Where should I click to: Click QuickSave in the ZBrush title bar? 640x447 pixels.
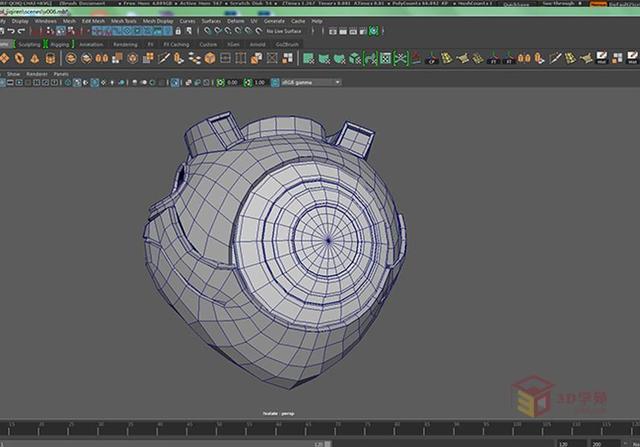[x=516, y=4]
